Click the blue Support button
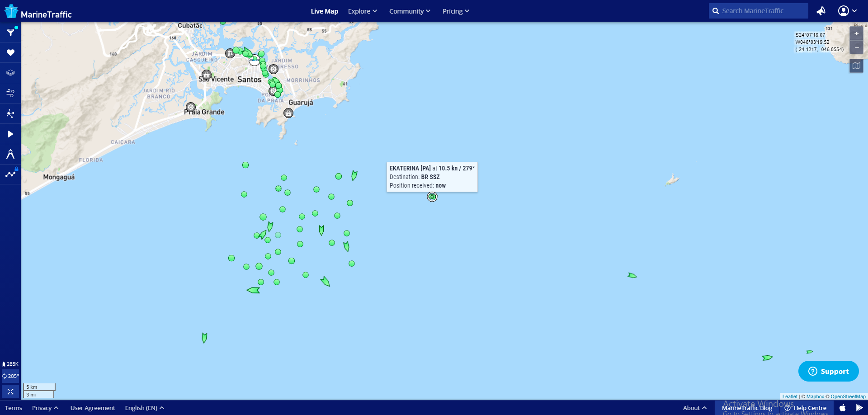Screen dimensions: 868x415 (828, 371)
